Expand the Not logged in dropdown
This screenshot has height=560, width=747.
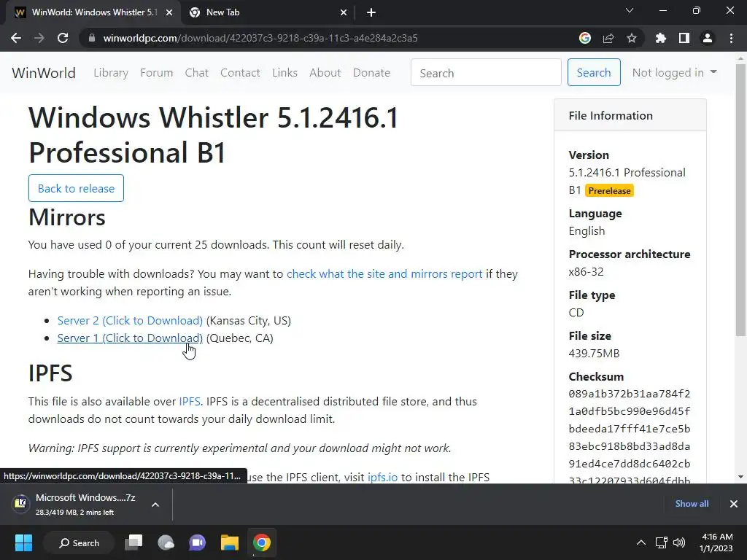pyautogui.click(x=675, y=72)
